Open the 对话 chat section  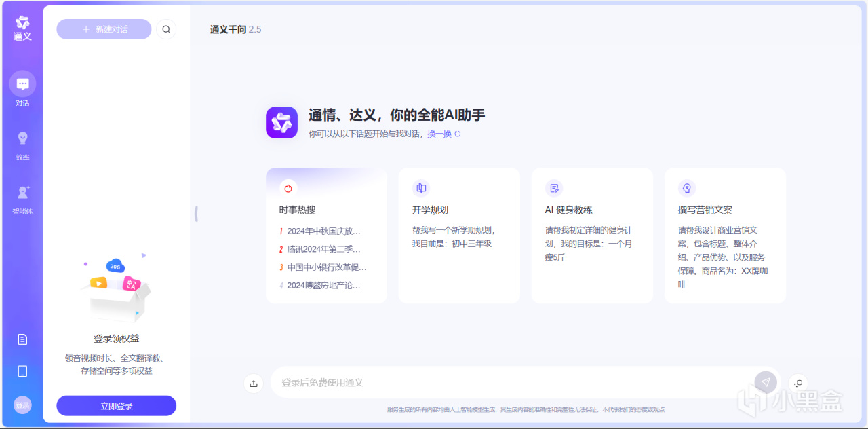point(22,89)
